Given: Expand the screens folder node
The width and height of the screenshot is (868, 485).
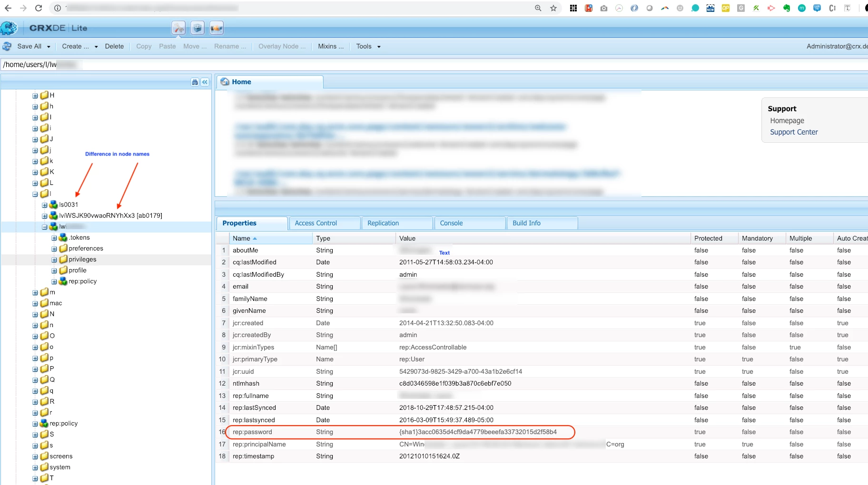Looking at the screenshot, I should pyautogui.click(x=35, y=456).
